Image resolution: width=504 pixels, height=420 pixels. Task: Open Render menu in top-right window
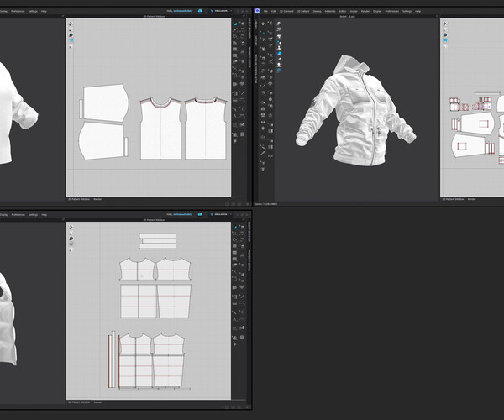[x=365, y=11]
